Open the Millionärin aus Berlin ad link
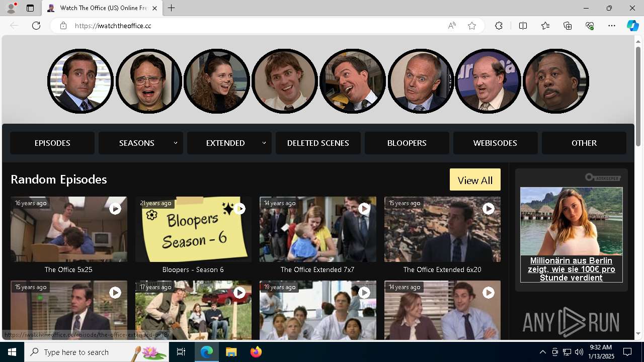Image resolution: width=644 pixels, height=362 pixels. pos(572,269)
